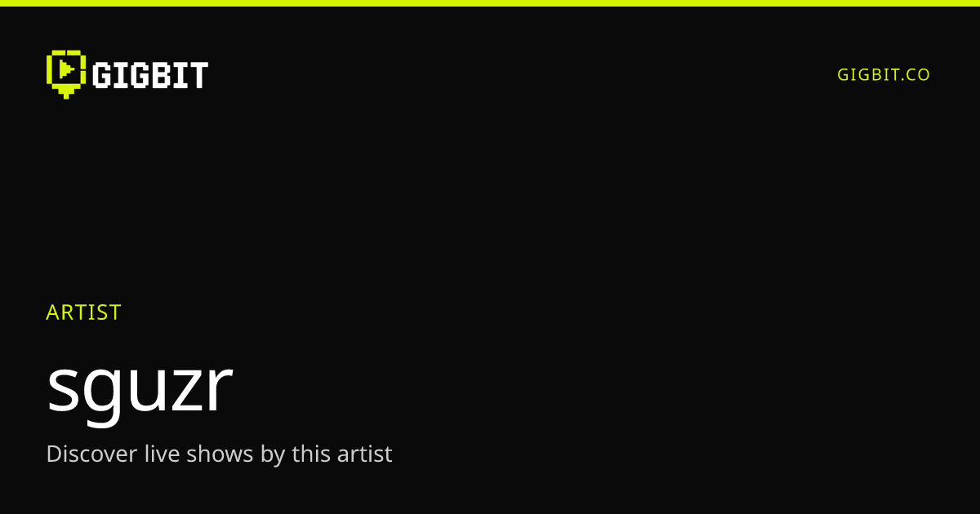Viewport: 980px width, 514px height.
Task: Click the ARTIST category label
Action: (83, 312)
